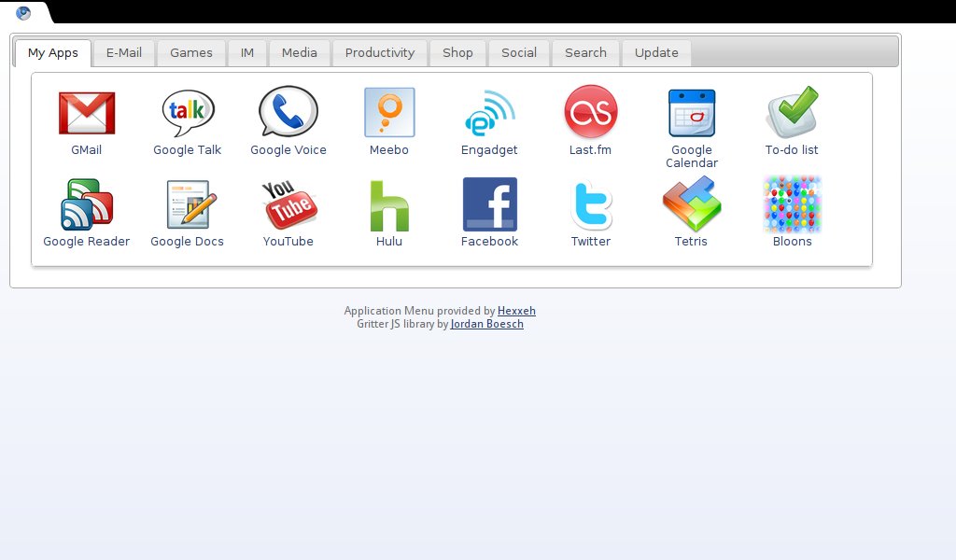Launch the Twitter bird icon

pyautogui.click(x=591, y=204)
